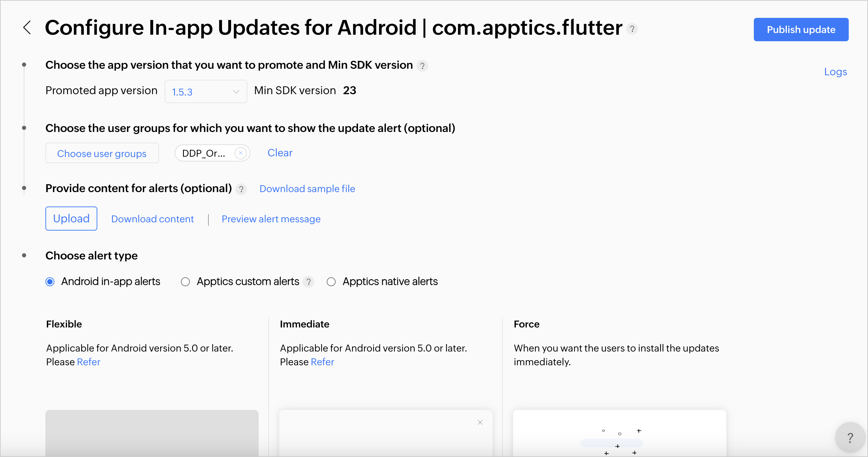Select Android in-app alerts radio button

(x=50, y=282)
